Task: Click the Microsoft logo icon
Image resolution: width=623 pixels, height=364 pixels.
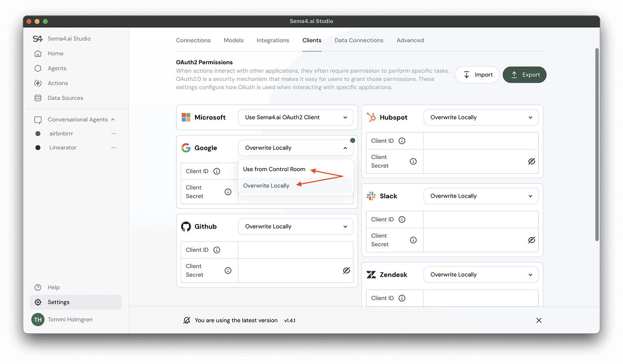Action: click(186, 117)
